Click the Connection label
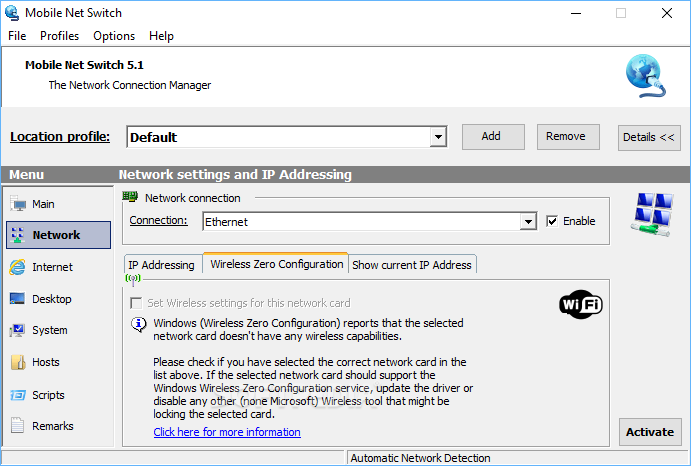This screenshot has width=691, height=466. [x=159, y=220]
